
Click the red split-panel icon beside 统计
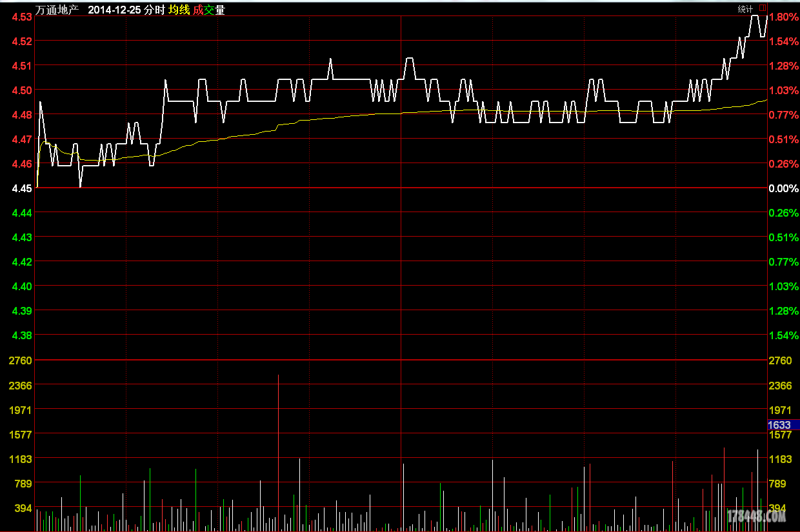763,8
